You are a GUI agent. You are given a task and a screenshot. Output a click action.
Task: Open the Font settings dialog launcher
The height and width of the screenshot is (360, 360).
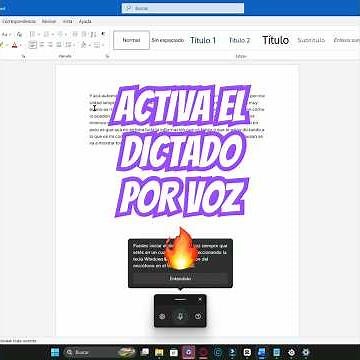[23, 56]
